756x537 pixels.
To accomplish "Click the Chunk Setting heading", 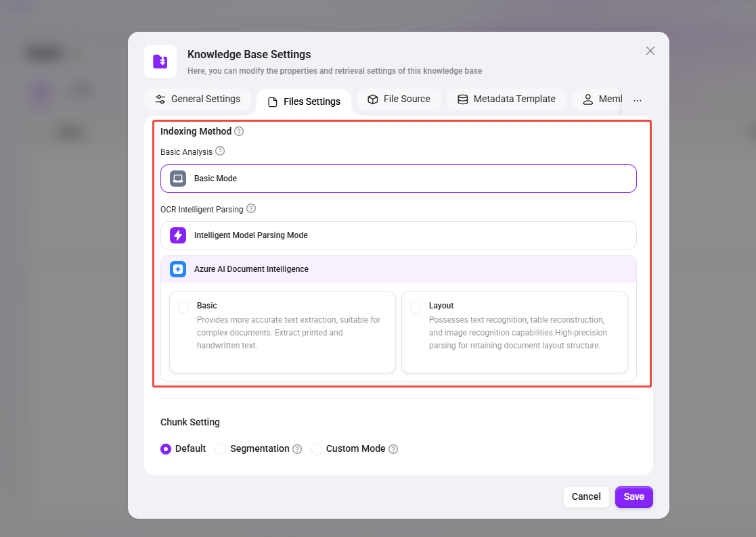I will (190, 422).
